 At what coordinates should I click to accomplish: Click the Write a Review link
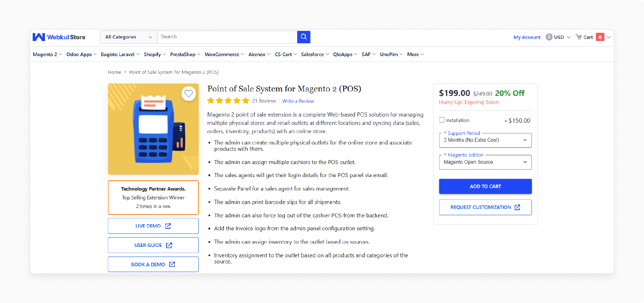point(298,101)
